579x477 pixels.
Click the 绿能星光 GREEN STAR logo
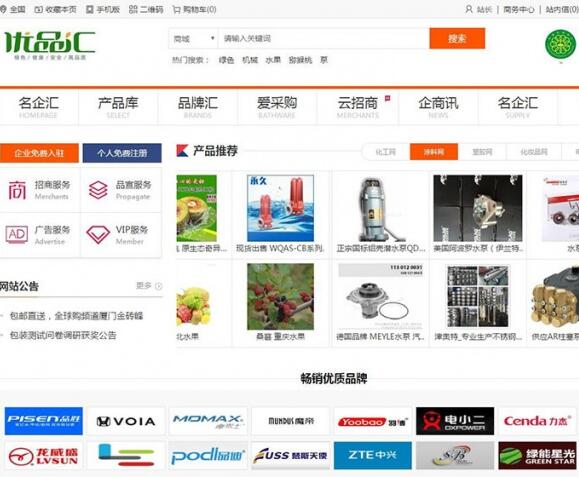click(x=537, y=456)
